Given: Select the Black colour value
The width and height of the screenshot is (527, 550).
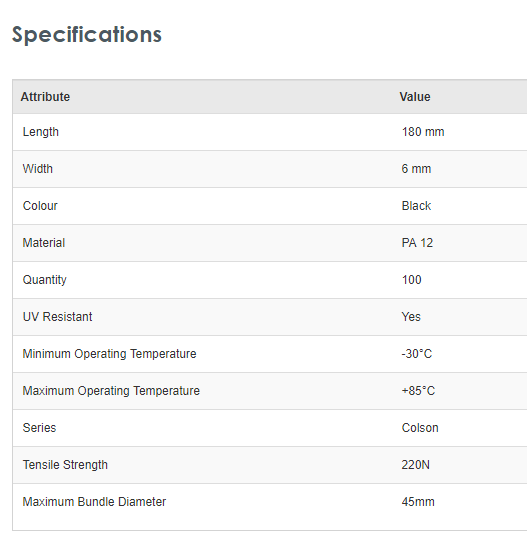Looking at the screenshot, I should [416, 206].
